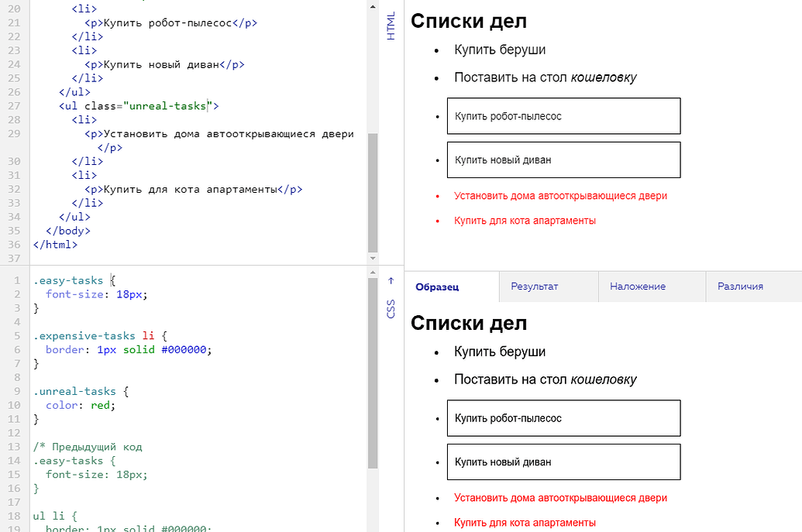This screenshot has height=532, width=802.
Task: Click the CSS editor scrollbar thumb
Action: pyautogui.click(x=373, y=372)
